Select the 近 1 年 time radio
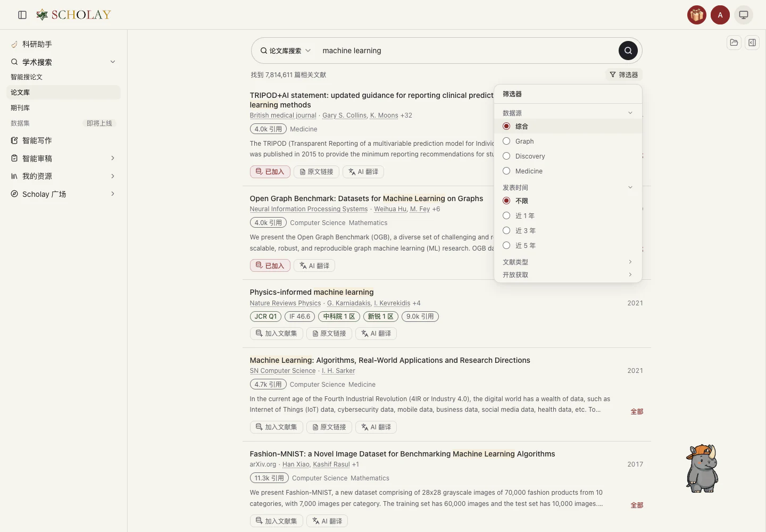The height and width of the screenshot is (532, 766). point(506,215)
